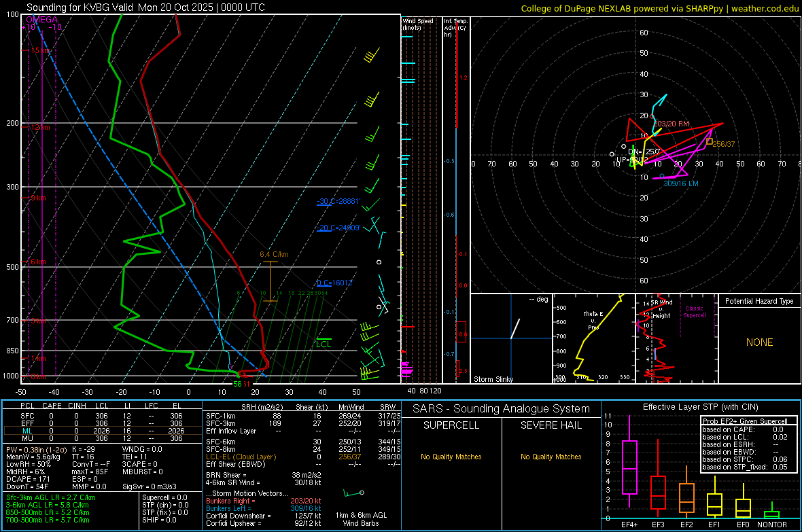
Task: Click the Storm Slinky panel label
Action: [493, 379]
